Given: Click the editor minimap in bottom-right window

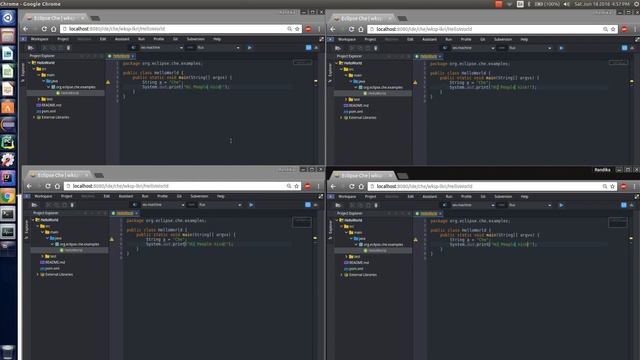Looking at the screenshot, I should [x=618, y=223].
